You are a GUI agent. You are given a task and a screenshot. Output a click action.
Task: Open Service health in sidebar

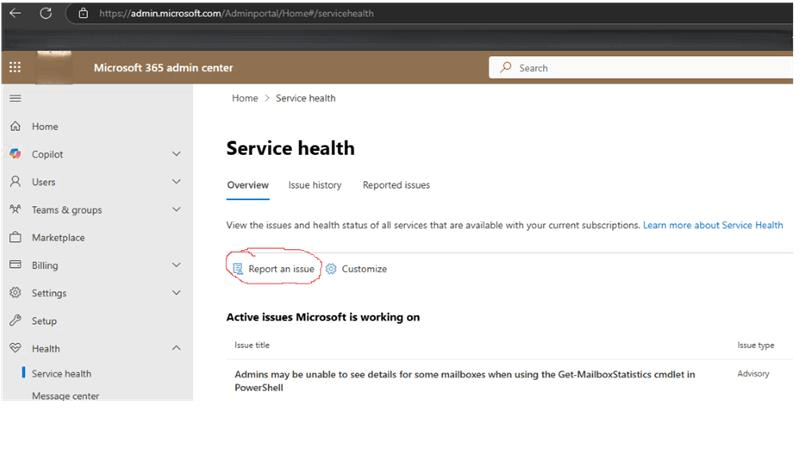pyautogui.click(x=61, y=373)
